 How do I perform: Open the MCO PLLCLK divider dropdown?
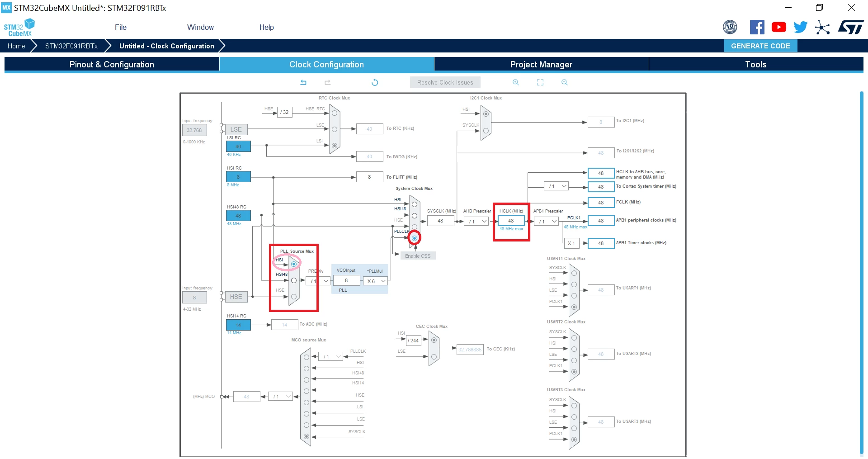(x=331, y=357)
